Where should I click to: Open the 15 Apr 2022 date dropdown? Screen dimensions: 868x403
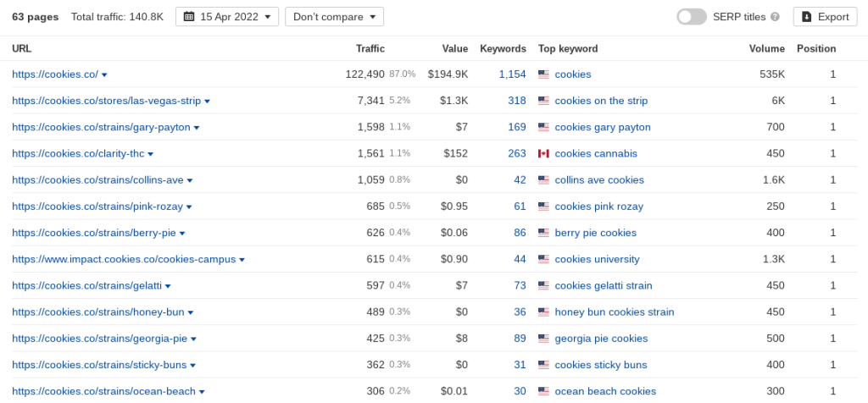pyautogui.click(x=227, y=17)
